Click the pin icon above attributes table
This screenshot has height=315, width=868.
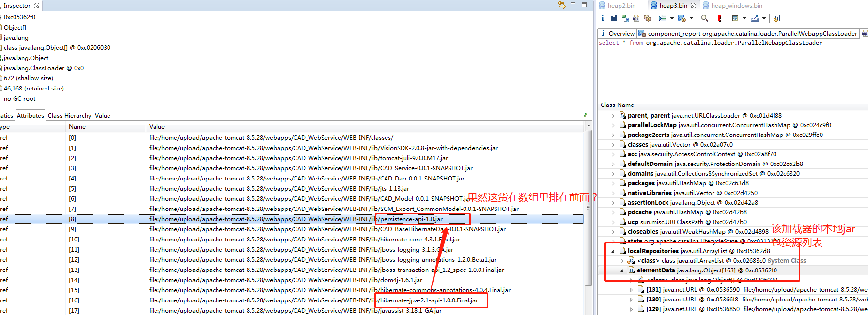click(x=585, y=115)
